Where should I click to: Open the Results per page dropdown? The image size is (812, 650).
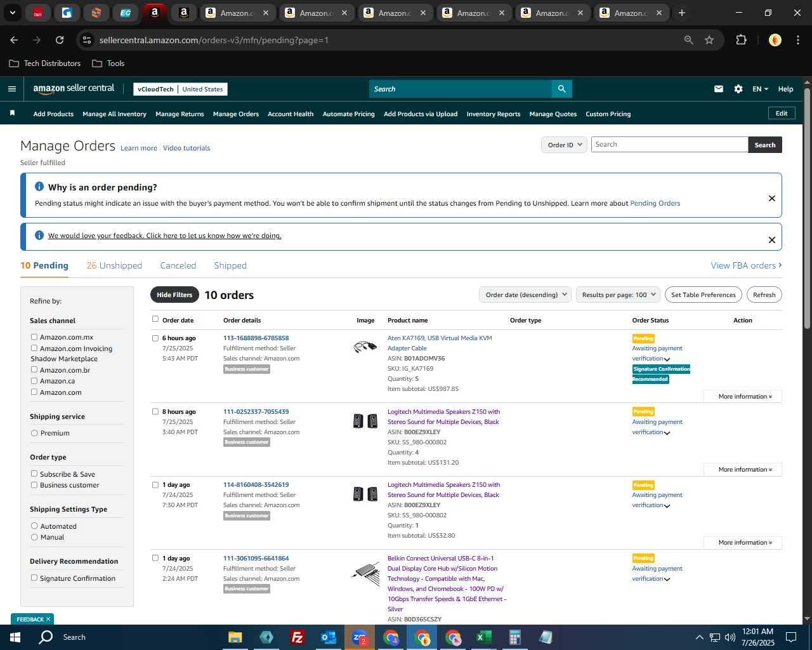click(618, 295)
